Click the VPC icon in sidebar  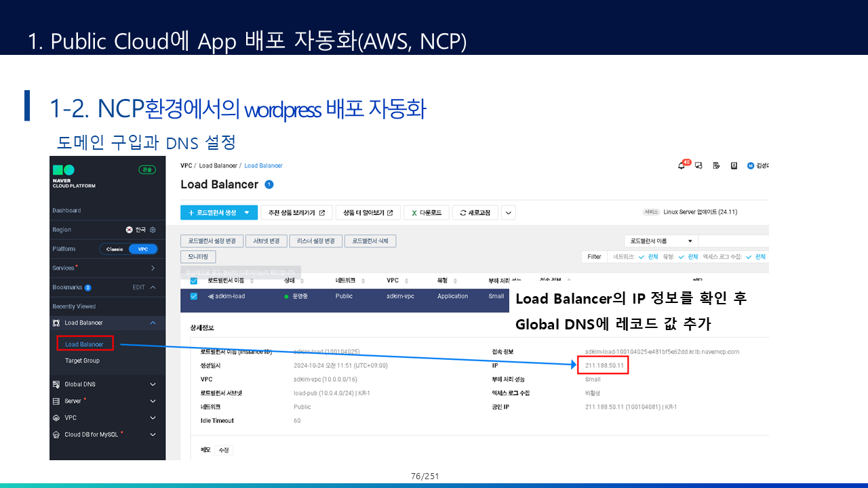click(56, 418)
